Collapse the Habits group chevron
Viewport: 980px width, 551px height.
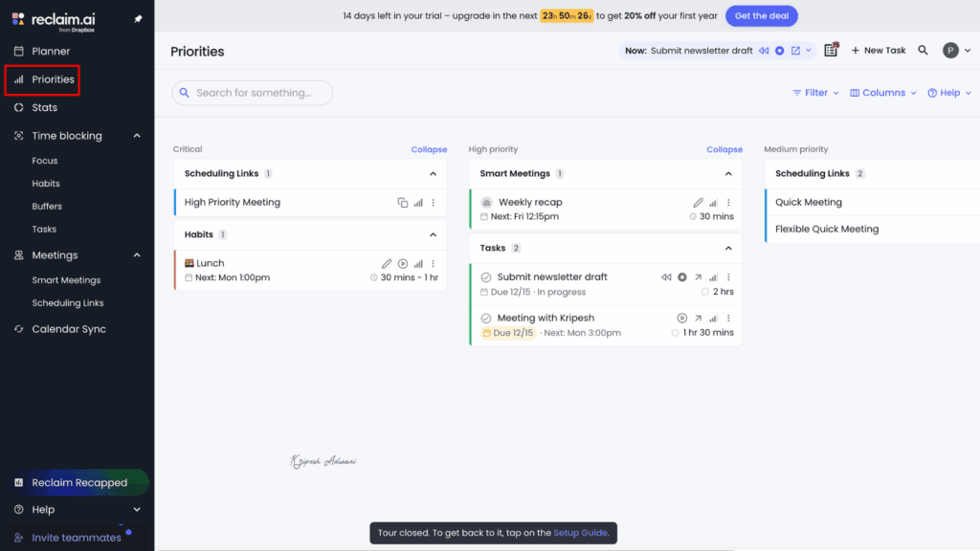coord(433,235)
